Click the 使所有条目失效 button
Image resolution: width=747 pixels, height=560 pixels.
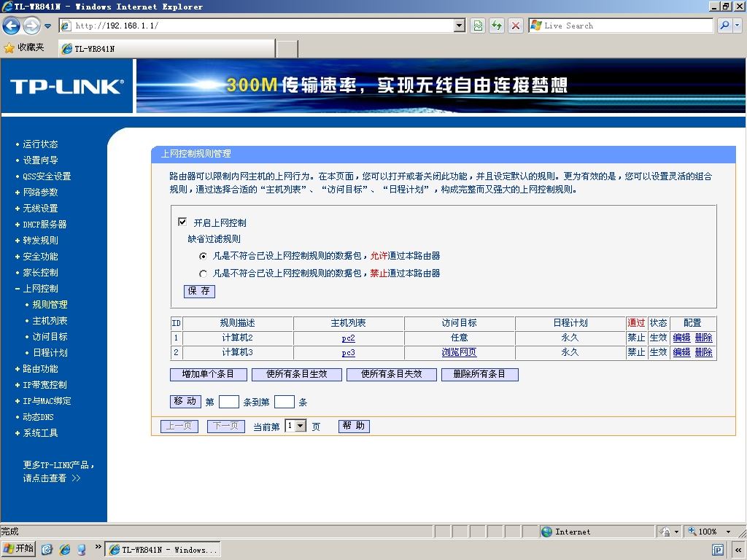coord(392,374)
